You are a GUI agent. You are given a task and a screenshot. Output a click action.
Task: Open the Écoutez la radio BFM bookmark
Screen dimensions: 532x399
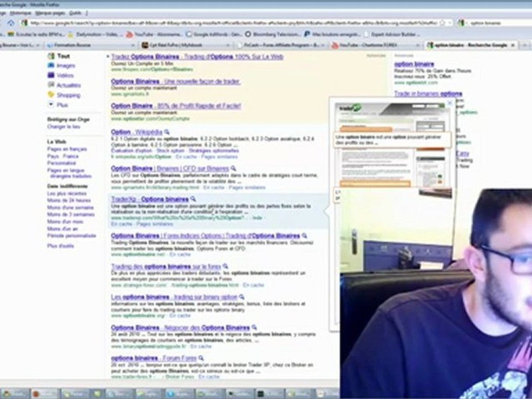(x=36, y=34)
